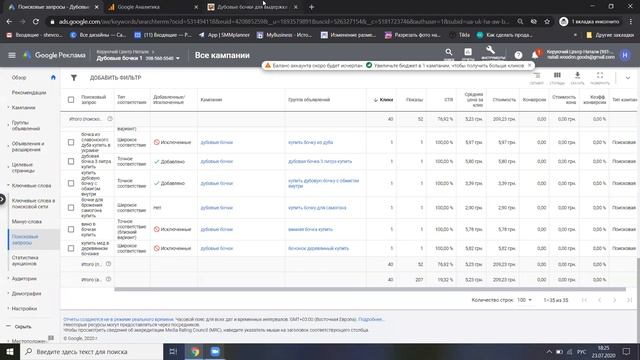Download the report with the download icon

coord(577,75)
